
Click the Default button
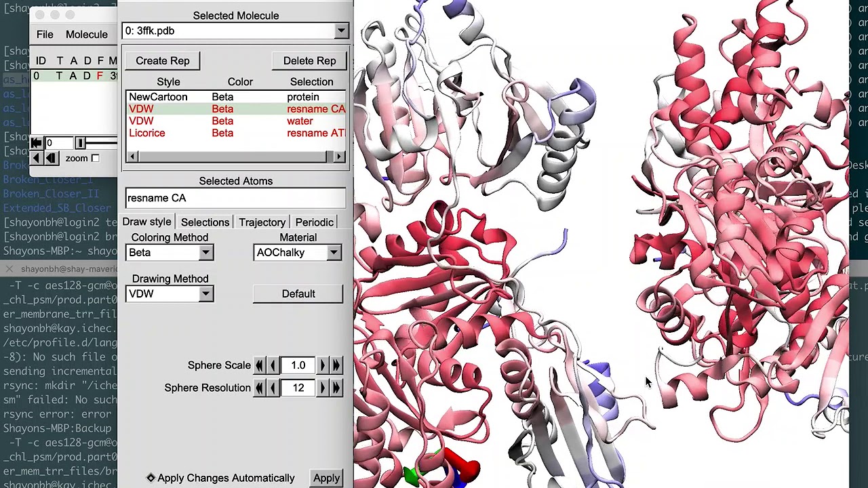tap(298, 294)
